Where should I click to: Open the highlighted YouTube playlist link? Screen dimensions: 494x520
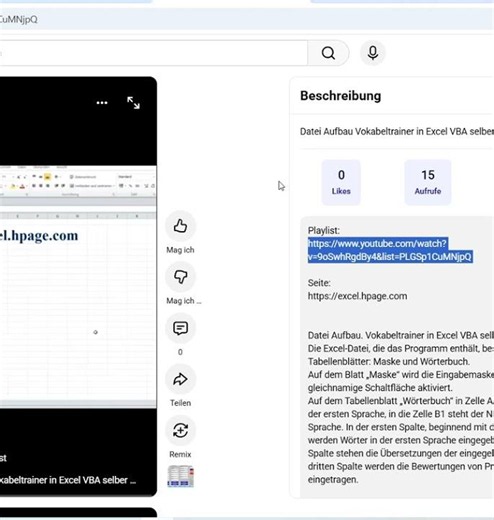point(390,250)
